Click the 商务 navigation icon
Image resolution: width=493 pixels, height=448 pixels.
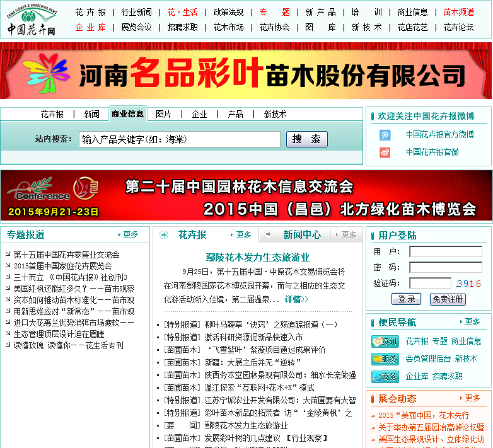(x=385, y=377)
